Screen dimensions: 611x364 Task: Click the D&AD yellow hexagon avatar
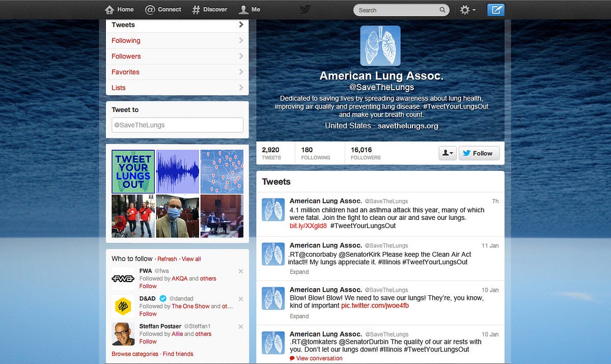click(x=123, y=306)
